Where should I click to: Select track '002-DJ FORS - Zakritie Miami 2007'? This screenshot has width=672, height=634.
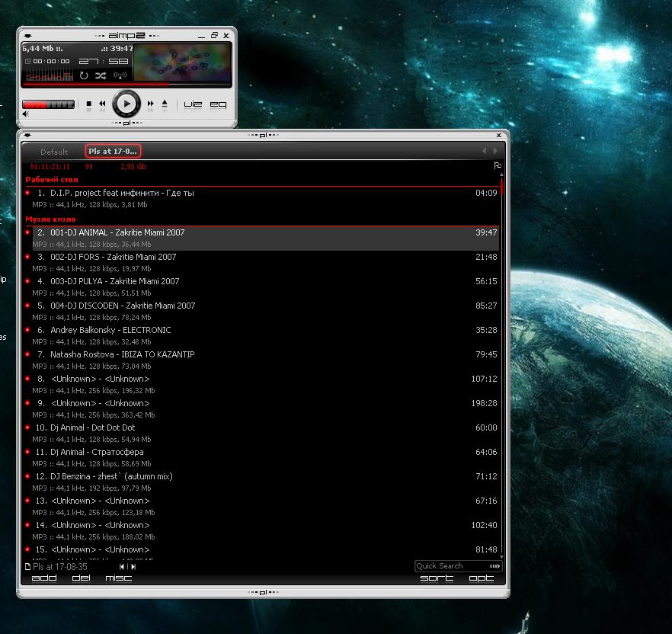261,262
